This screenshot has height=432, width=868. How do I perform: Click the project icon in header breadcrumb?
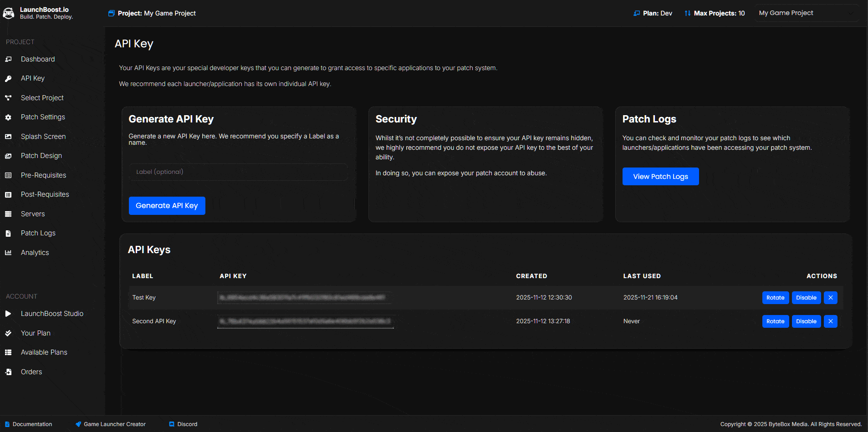point(111,13)
